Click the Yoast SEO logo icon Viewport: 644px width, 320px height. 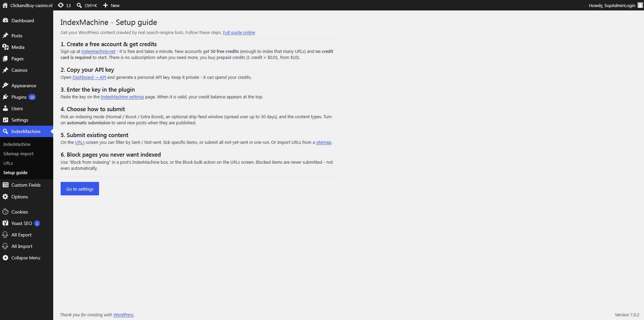point(5,223)
